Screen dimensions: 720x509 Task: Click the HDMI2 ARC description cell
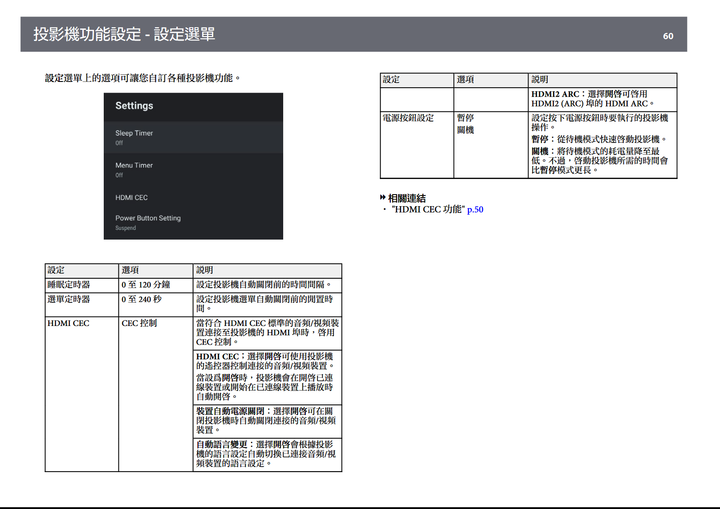click(x=602, y=99)
